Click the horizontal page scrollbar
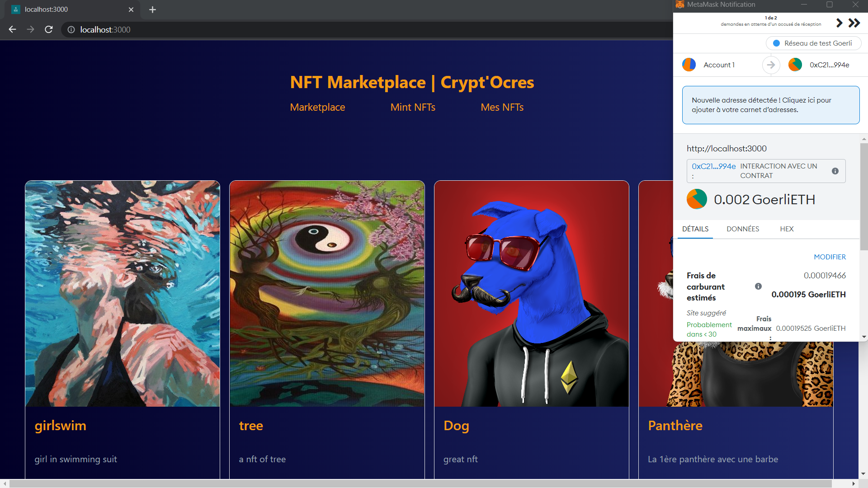Image resolution: width=868 pixels, height=488 pixels. pyautogui.click(x=420, y=483)
